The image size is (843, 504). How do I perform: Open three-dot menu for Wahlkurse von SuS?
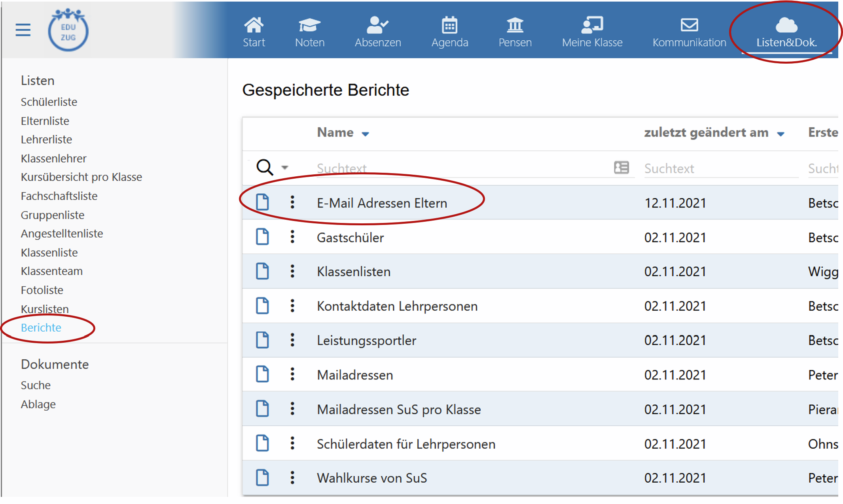pos(292,478)
